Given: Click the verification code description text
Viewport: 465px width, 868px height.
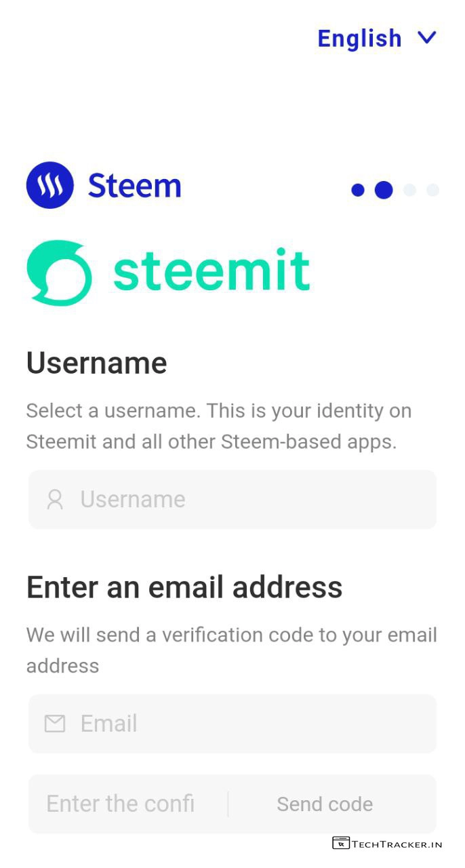Looking at the screenshot, I should (232, 650).
